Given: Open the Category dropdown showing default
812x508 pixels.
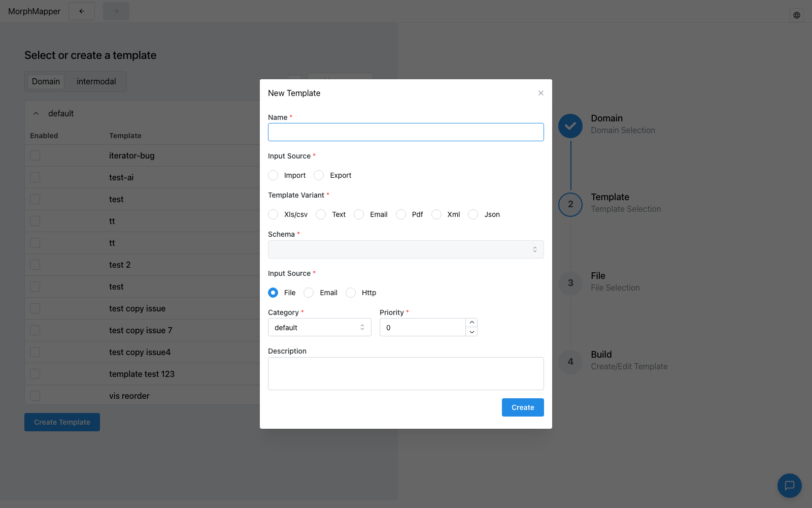Looking at the screenshot, I should tap(320, 327).
